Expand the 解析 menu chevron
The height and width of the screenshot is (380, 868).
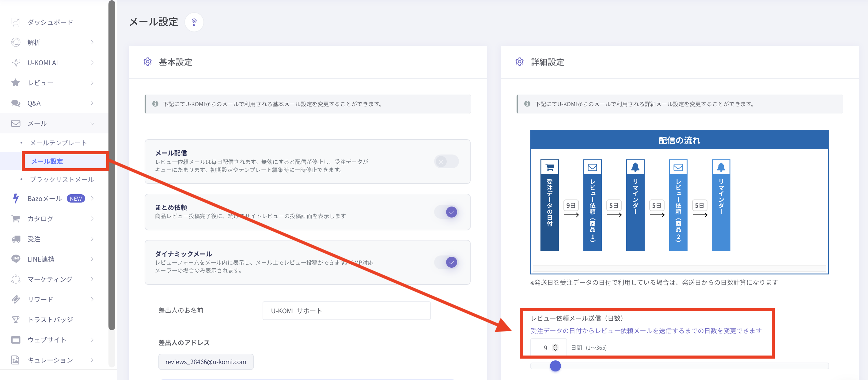[92, 43]
